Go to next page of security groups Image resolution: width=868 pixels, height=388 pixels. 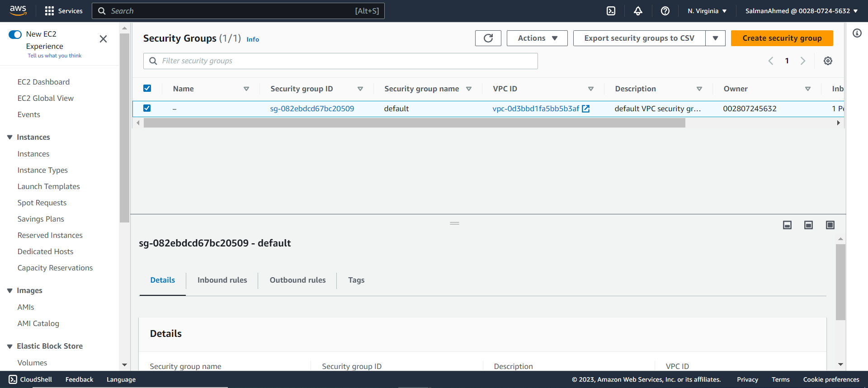pyautogui.click(x=803, y=61)
